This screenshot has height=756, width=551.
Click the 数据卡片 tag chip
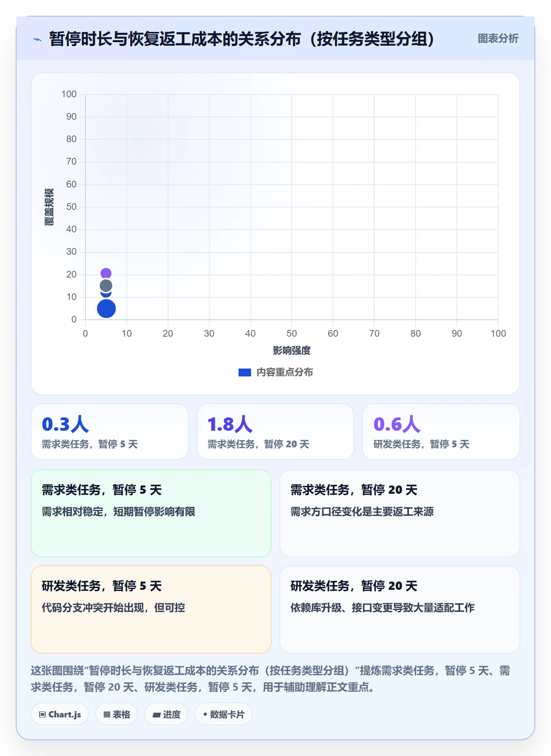click(224, 714)
